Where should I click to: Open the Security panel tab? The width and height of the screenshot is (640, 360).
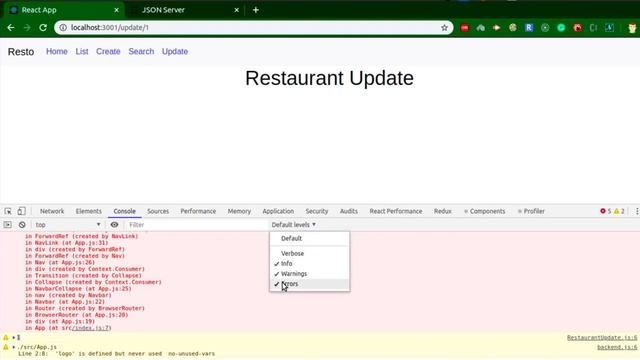(317, 211)
